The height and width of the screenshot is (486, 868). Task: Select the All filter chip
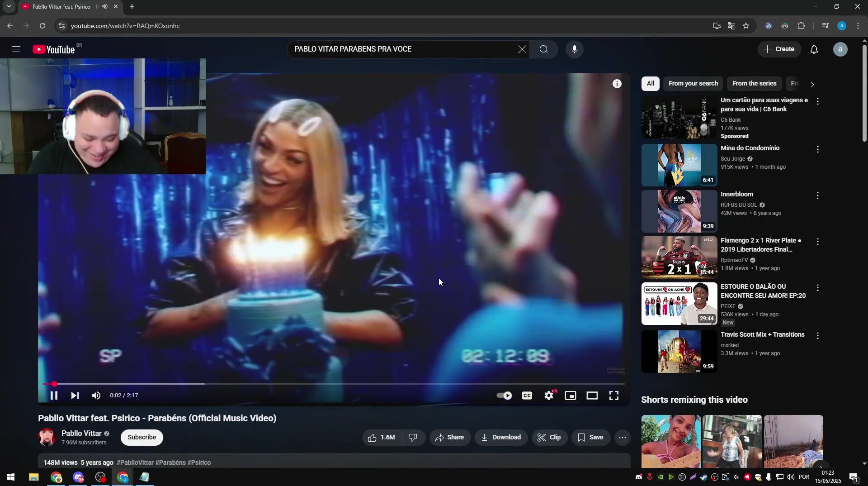[x=650, y=84]
